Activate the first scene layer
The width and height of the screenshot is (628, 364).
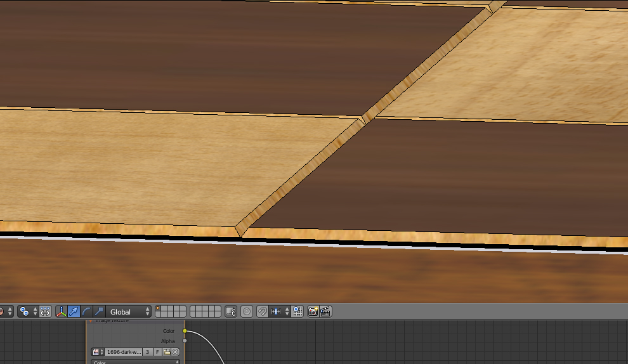pyautogui.click(x=159, y=309)
